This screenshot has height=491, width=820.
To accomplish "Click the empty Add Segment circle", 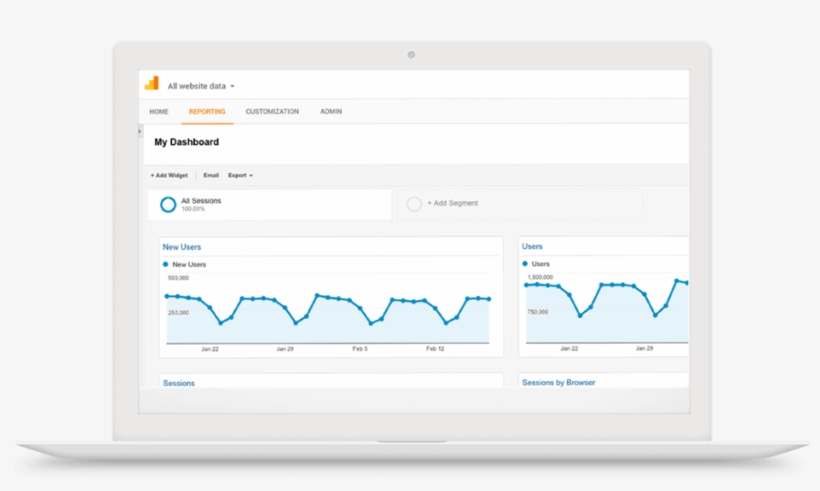I will tap(414, 204).
